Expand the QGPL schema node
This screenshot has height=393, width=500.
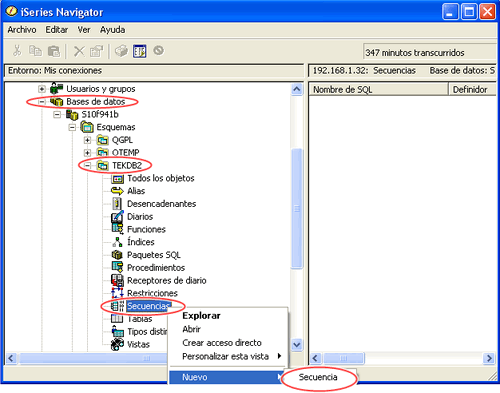tap(87, 140)
